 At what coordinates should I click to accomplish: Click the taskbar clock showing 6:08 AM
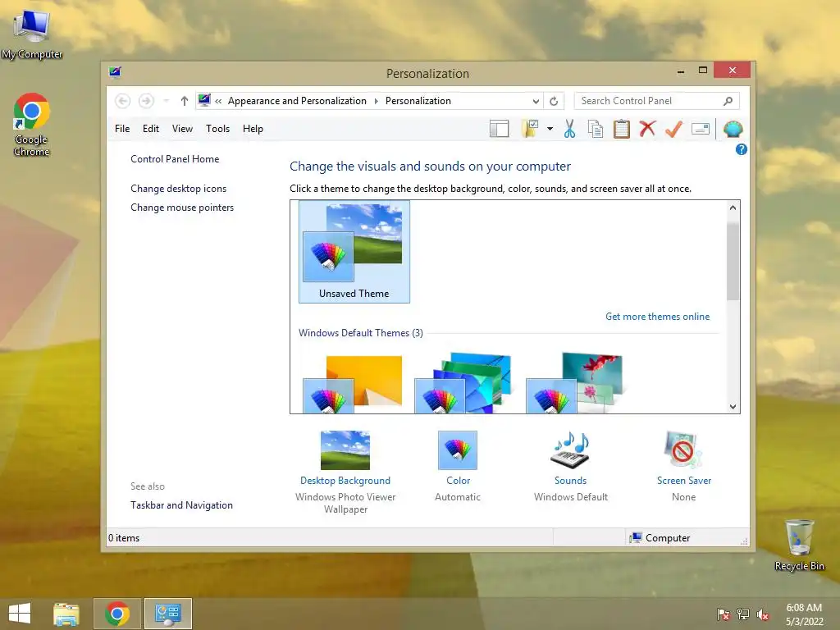pos(804,614)
